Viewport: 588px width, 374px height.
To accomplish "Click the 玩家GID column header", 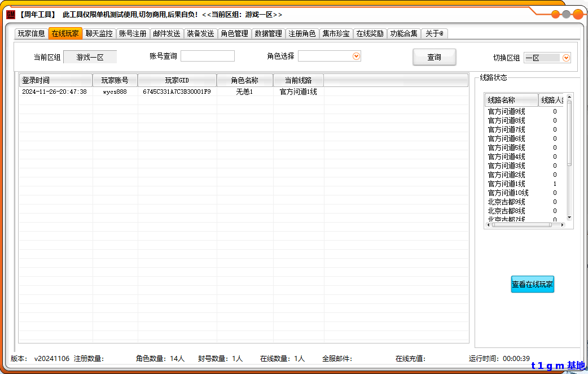I will (x=177, y=80).
